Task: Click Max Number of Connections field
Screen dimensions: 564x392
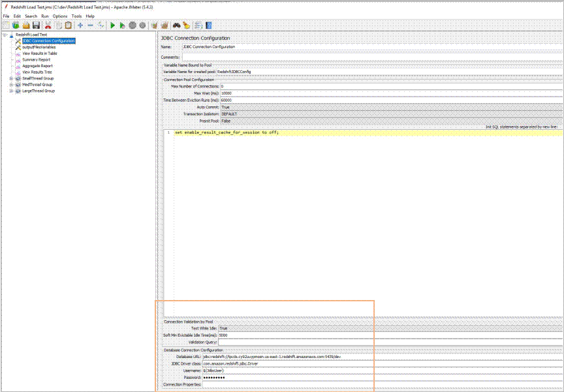Action: point(392,86)
